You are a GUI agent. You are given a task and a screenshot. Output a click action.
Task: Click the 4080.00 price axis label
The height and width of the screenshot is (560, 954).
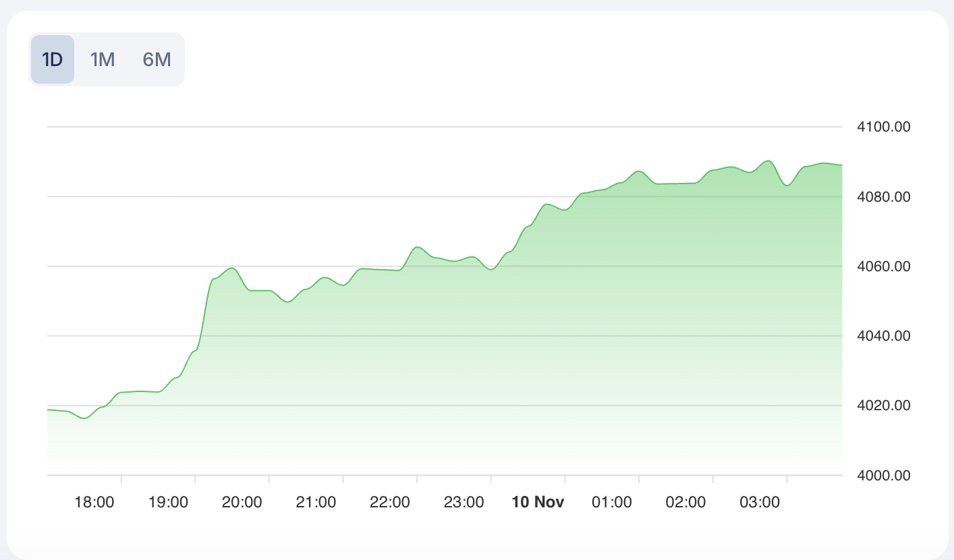tap(882, 197)
